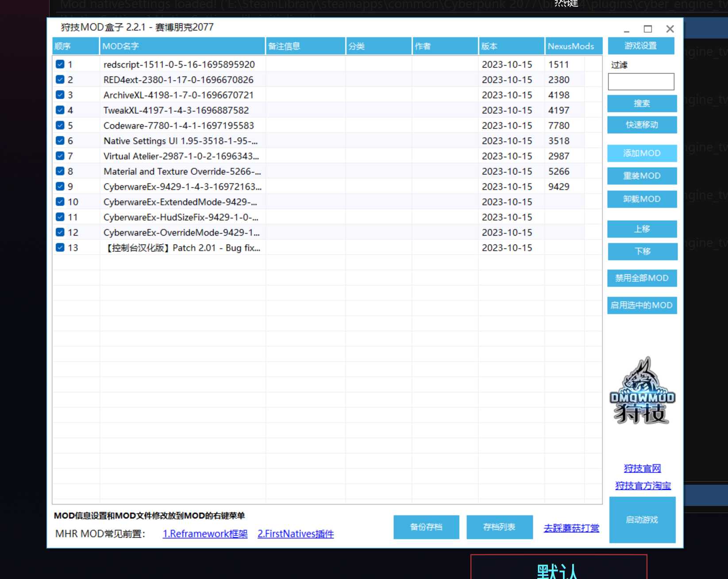728x579 pixels.
Task: Open the 狩技官网 website link
Action: tap(642, 468)
